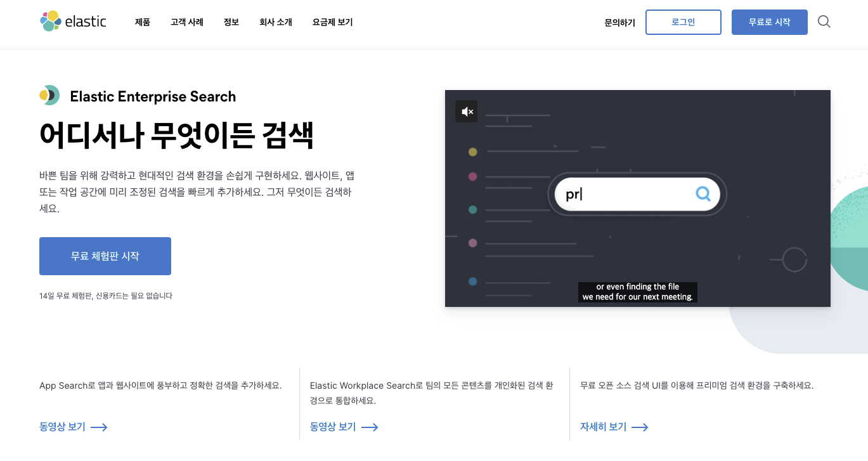Unmute the video with speaker icon
This screenshot has width=868, height=461.
tap(467, 112)
